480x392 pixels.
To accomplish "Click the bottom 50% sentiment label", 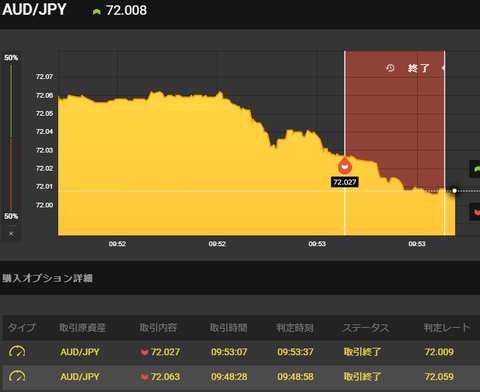I will [11, 216].
